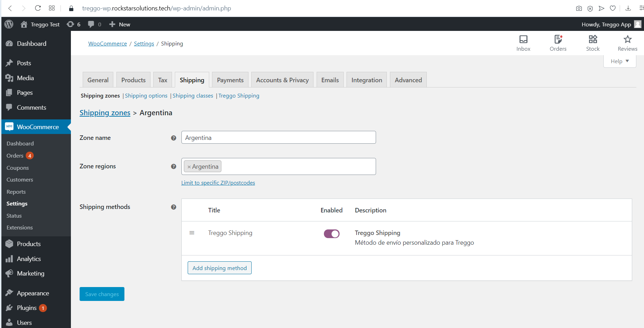Click Limit to specific ZIP/postcodes link
The width and height of the screenshot is (644, 328).
click(218, 183)
